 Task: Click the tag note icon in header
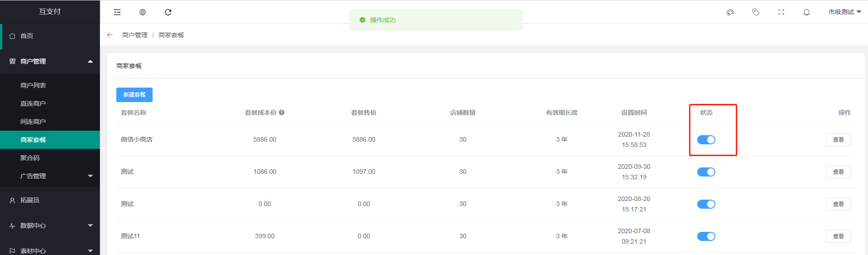click(756, 12)
